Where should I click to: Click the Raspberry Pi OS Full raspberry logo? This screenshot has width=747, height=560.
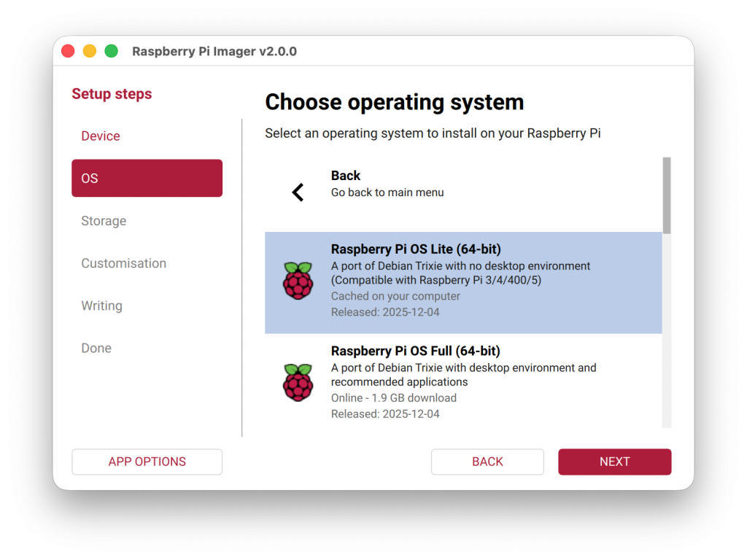click(298, 382)
